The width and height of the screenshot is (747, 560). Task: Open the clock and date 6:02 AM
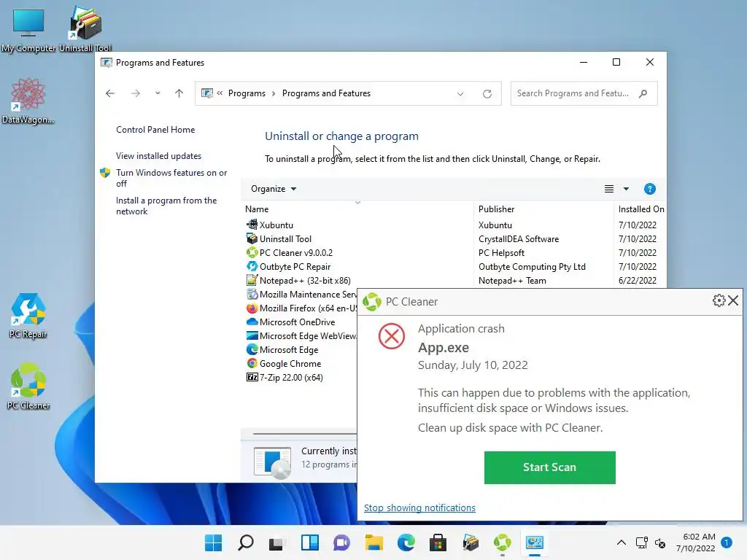click(x=695, y=542)
